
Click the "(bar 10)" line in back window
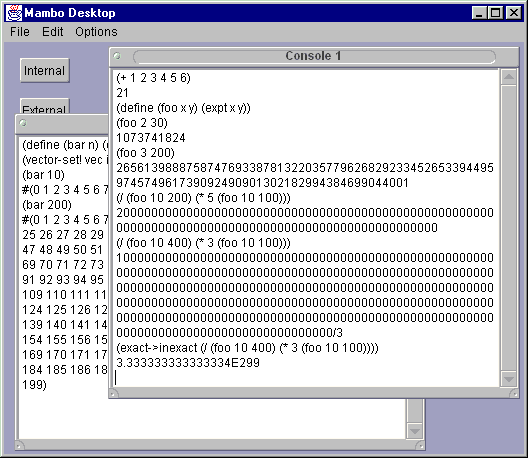[43, 175]
